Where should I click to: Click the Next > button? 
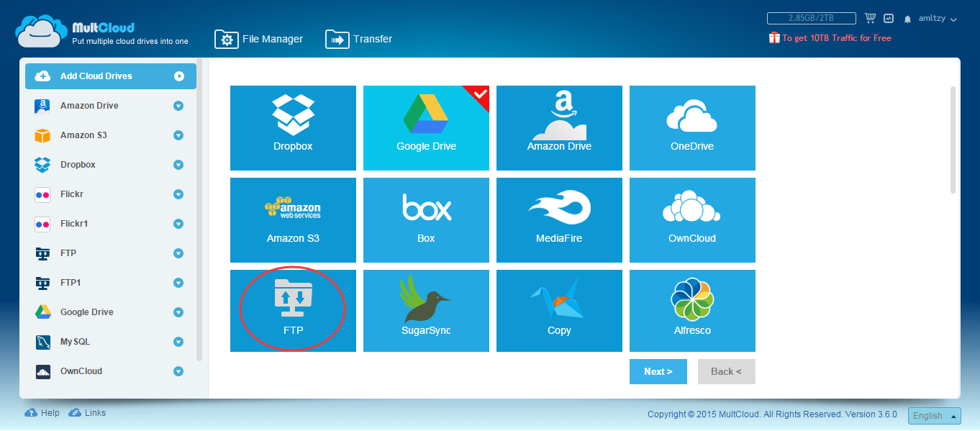[658, 371]
